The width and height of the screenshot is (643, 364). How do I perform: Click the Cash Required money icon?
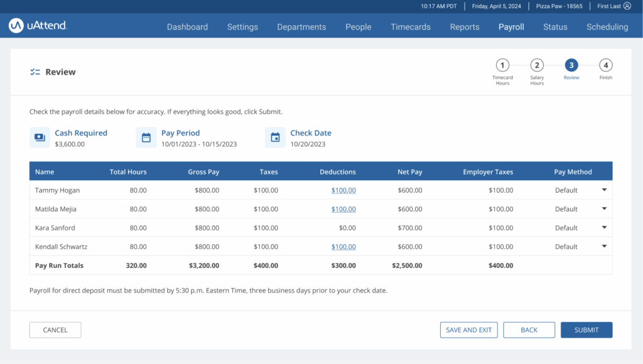click(x=40, y=137)
